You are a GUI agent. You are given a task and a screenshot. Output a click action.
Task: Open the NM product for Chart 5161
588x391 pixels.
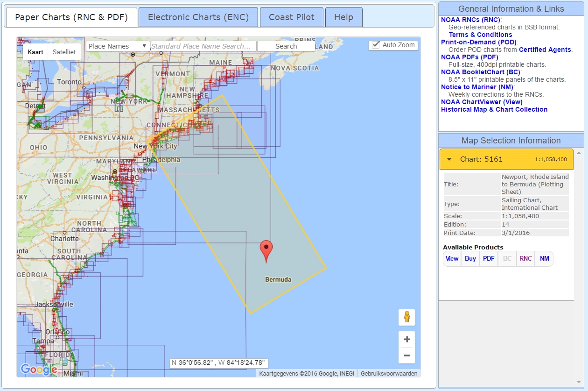(x=544, y=258)
